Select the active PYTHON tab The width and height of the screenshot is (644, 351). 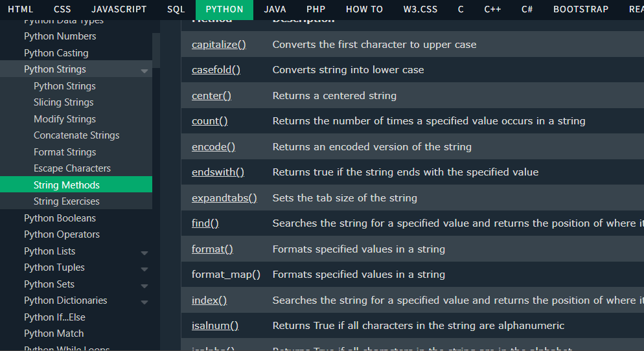pos(224,10)
